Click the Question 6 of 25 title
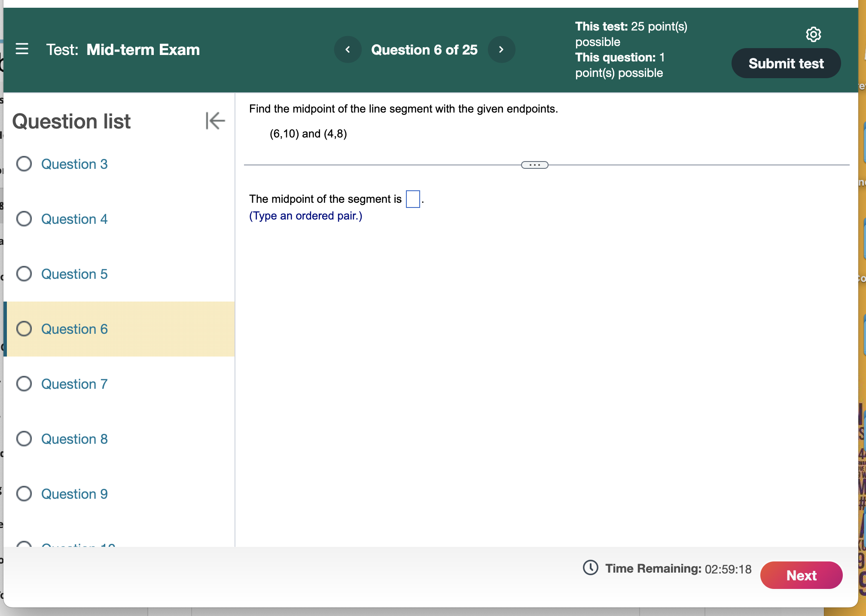This screenshot has width=866, height=616. (x=424, y=50)
